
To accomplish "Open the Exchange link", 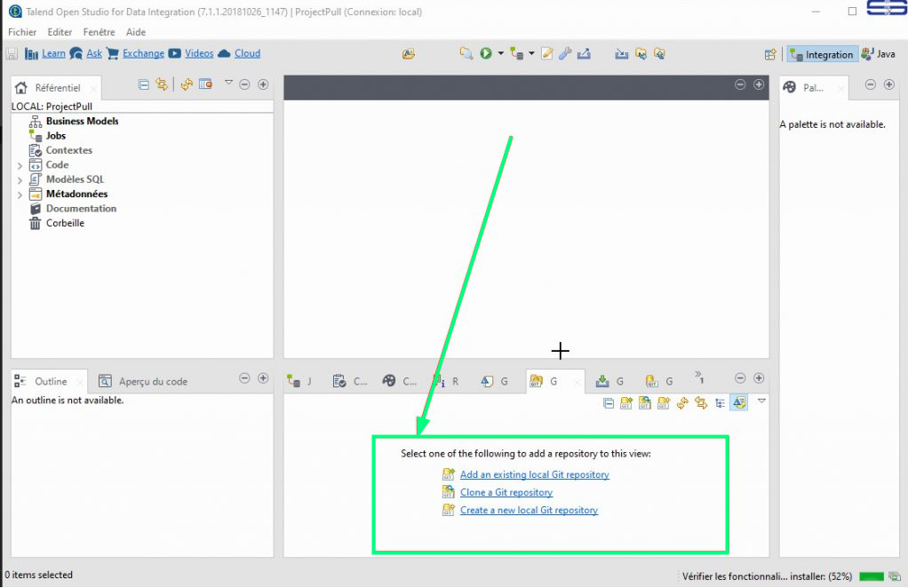I will pyautogui.click(x=143, y=53).
